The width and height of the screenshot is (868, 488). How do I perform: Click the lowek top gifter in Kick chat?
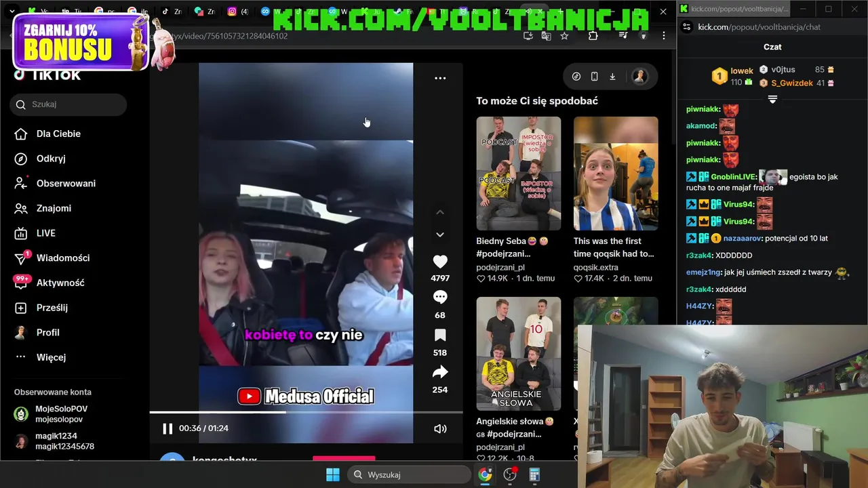(x=742, y=70)
